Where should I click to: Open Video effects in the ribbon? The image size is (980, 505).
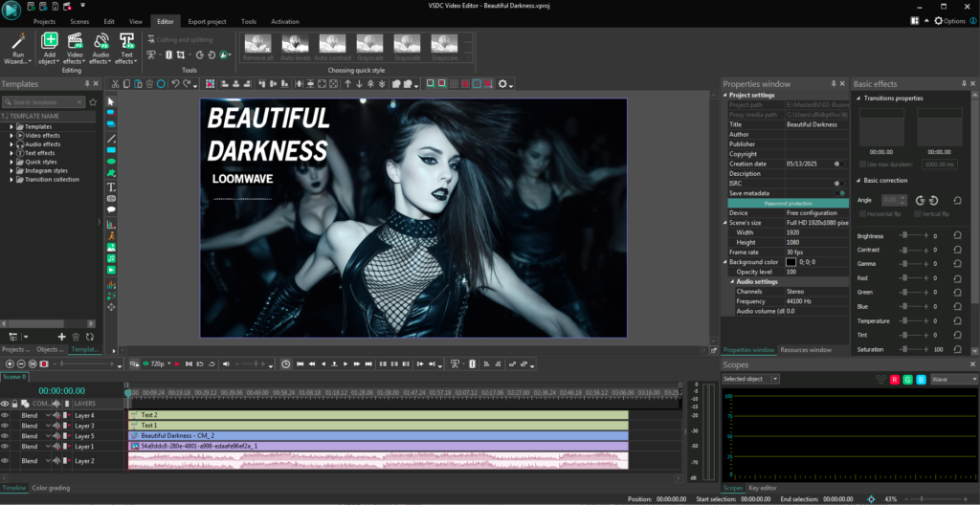[75, 49]
